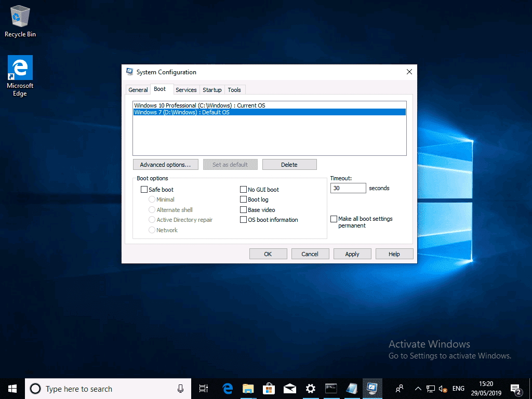The height and width of the screenshot is (399, 532).
Task: Enable the No GUI boot checkbox
Action: click(x=243, y=190)
